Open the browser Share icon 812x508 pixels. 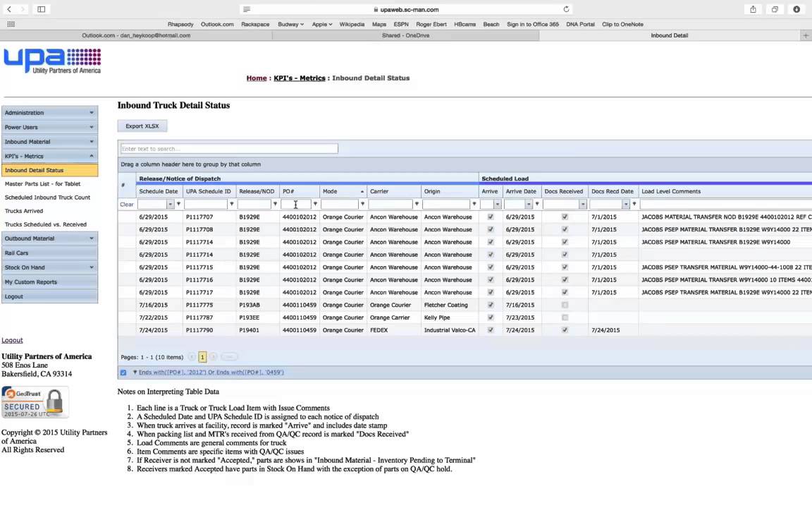click(x=753, y=9)
